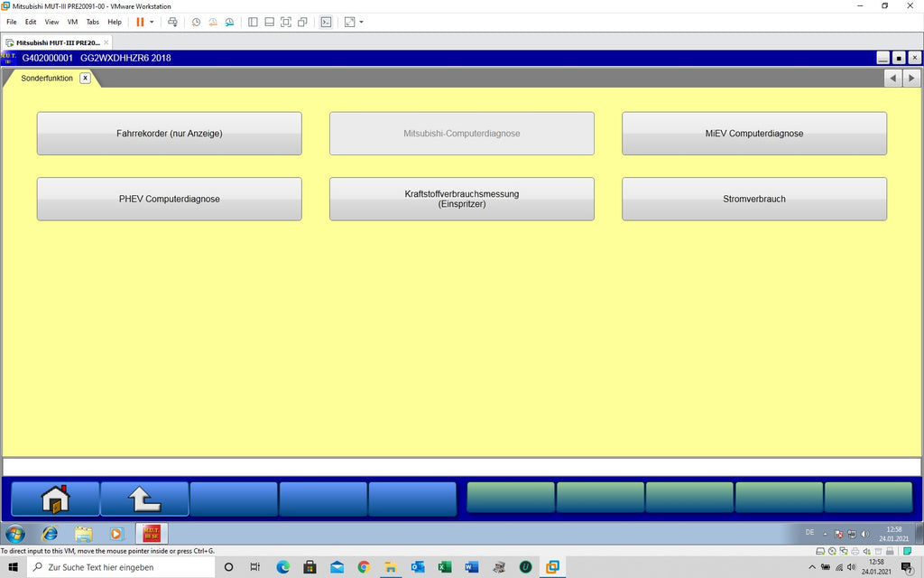Expand the stretch guest dropdown arrow
Screen dimensions: 924x578
361,22
